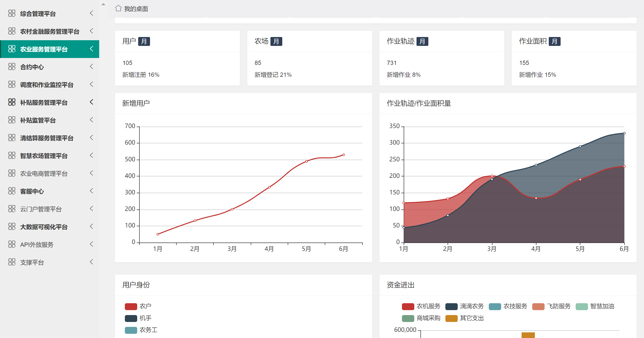This screenshot has height=338, width=644.
Task: Click the grid icon beside 农村金融服务管理平台
Action: click(x=12, y=31)
